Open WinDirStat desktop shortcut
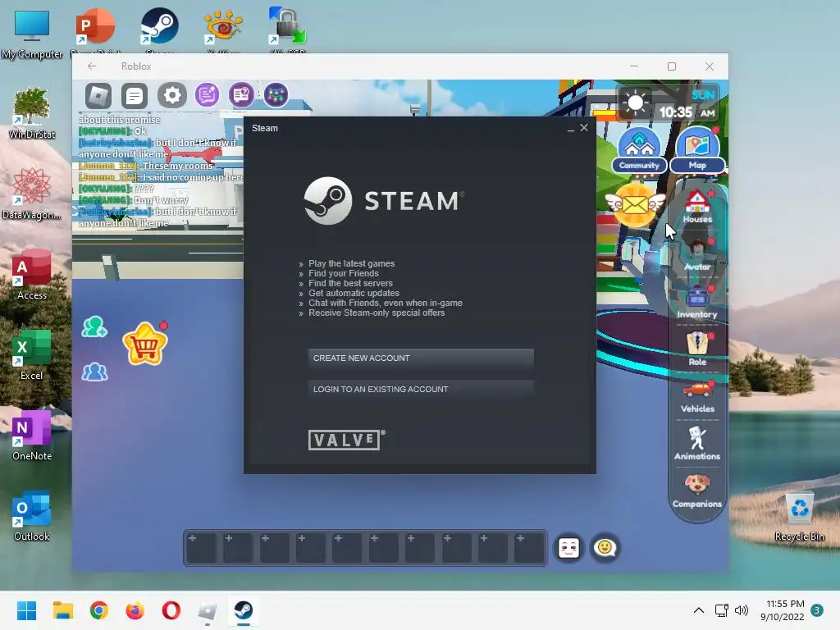Screen dimensions: 840x630 pos(32,113)
